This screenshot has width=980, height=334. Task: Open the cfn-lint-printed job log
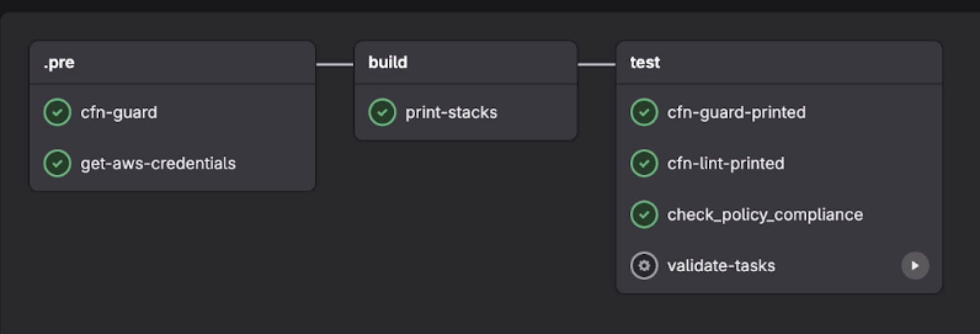point(726,164)
